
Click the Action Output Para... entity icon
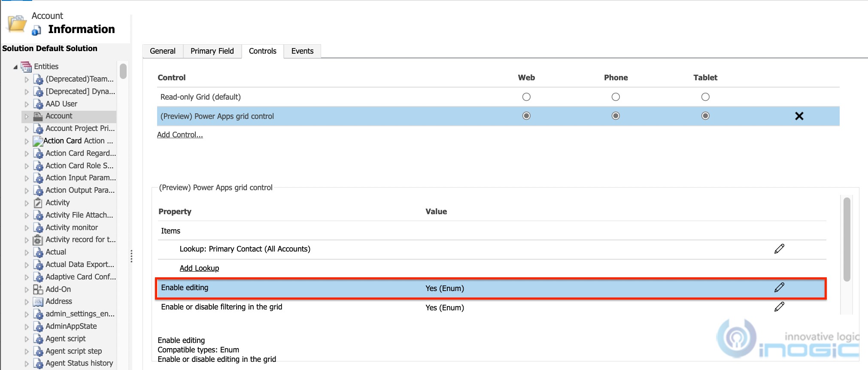(x=38, y=190)
